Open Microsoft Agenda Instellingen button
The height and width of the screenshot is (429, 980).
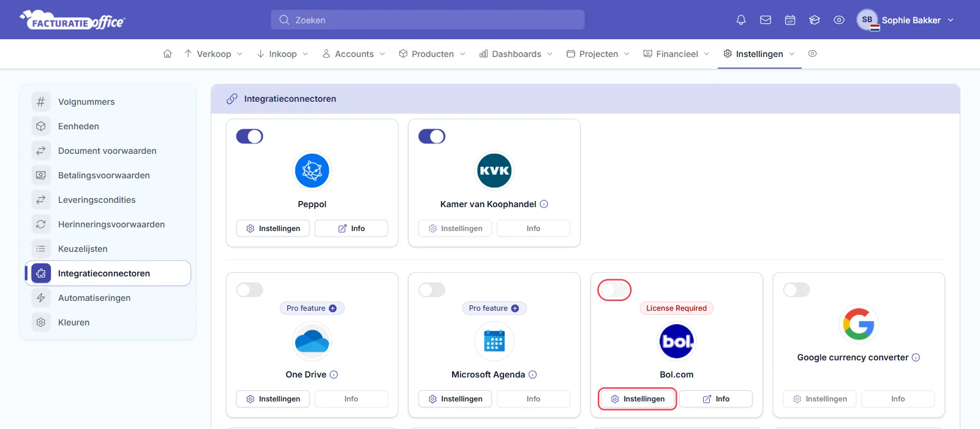click(455, 399)
